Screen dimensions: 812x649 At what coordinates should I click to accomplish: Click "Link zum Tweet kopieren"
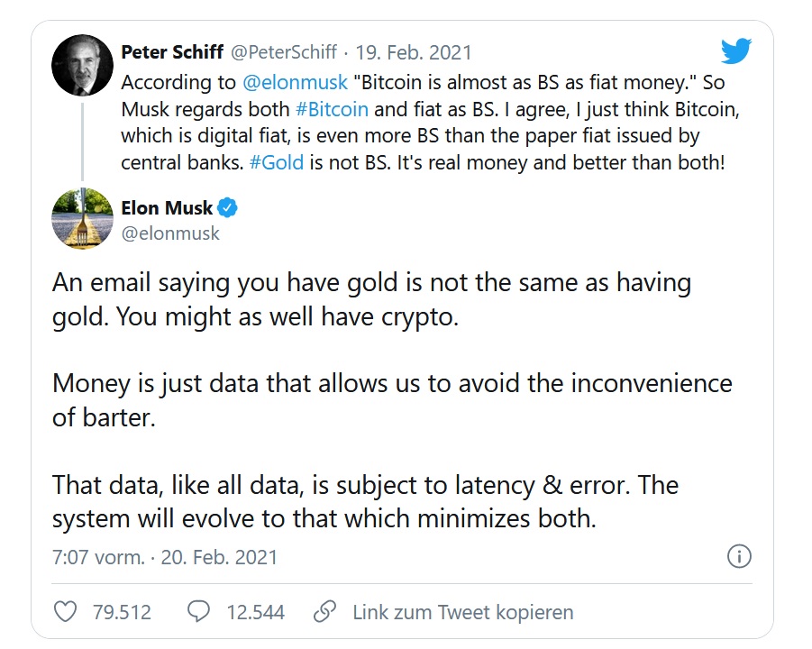pyautogui.click(x=462, y=613)
